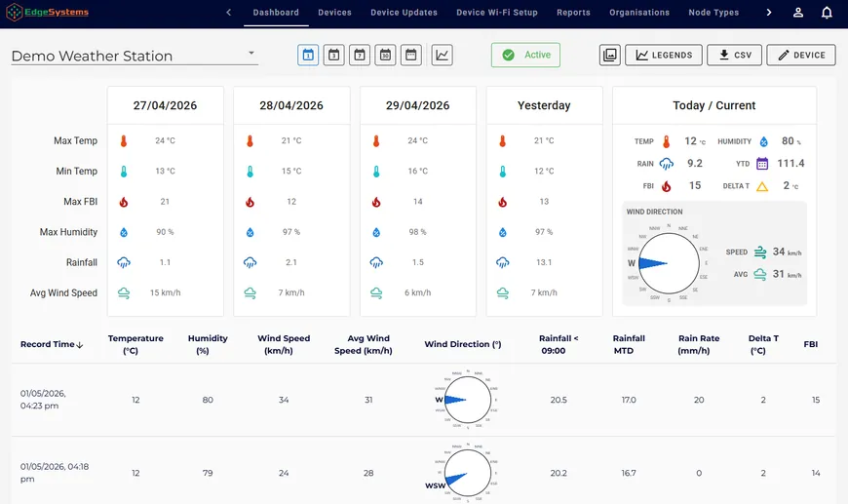Click the 27/04/2026 card header
848x504 pixels.
coord(165,105)
